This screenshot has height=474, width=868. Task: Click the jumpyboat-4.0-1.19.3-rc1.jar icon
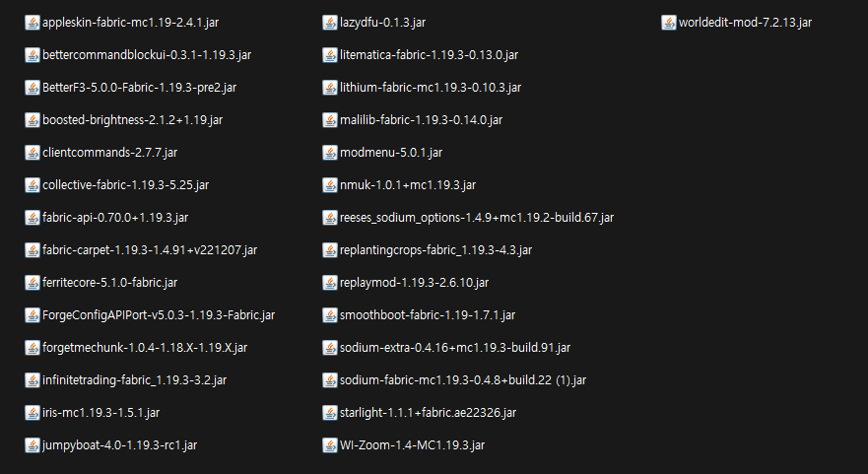[33, 445]
